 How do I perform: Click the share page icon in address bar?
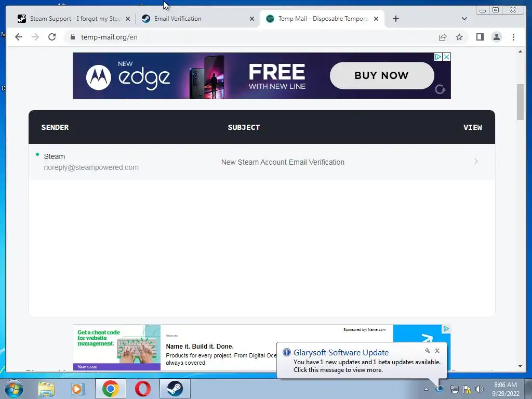(x=443, y=37)
